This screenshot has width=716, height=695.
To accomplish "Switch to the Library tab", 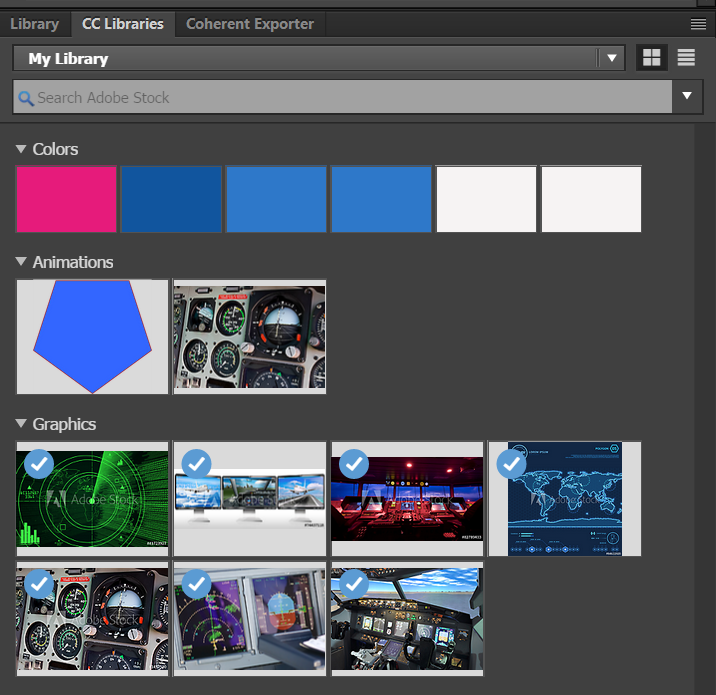I will tap(34, 24).
